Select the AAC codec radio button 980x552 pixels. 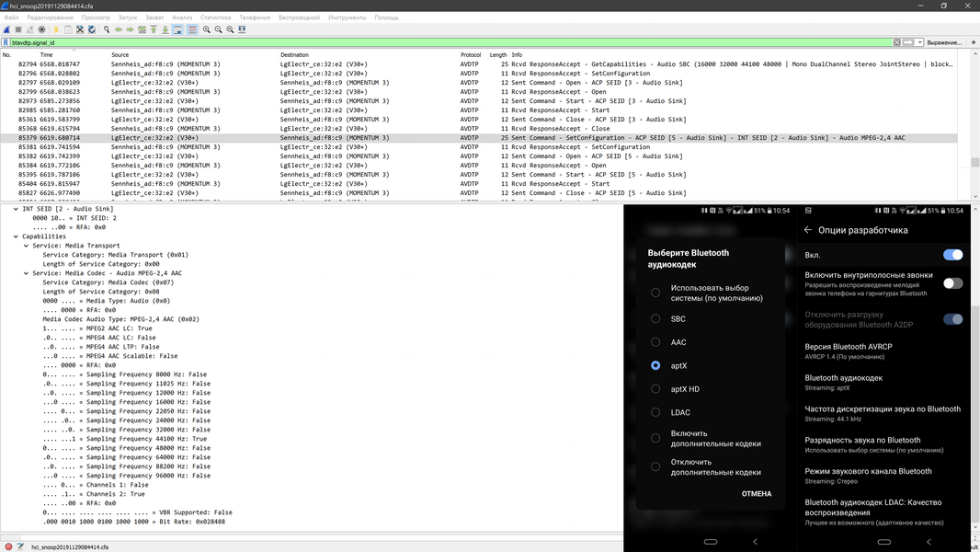tap(655, 342)
